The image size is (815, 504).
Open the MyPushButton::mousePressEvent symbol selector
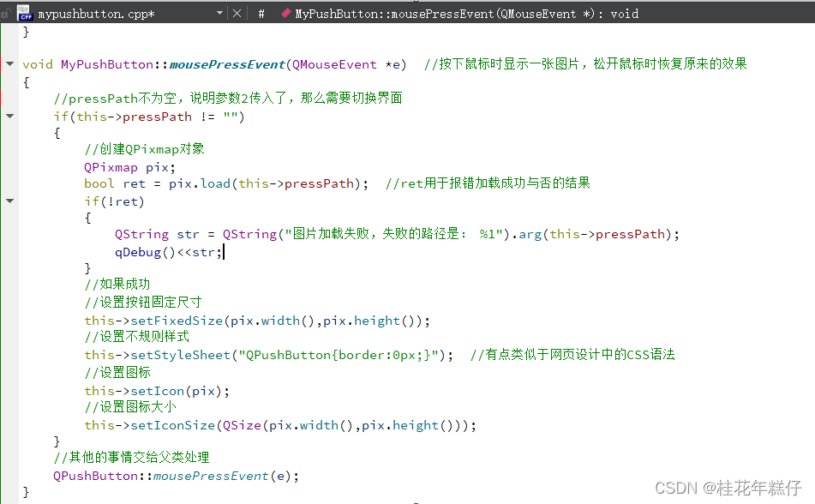466,14
